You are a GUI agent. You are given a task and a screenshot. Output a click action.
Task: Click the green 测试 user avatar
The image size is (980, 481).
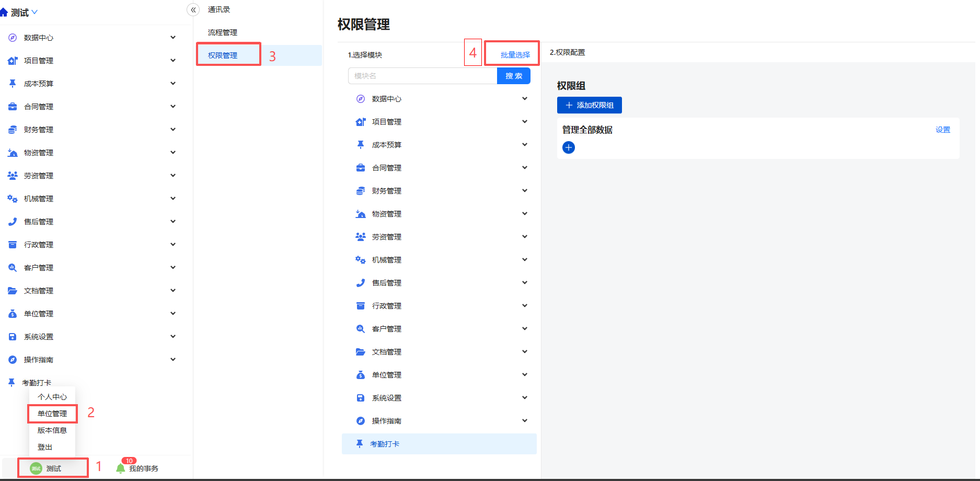[x=36, y=468]
